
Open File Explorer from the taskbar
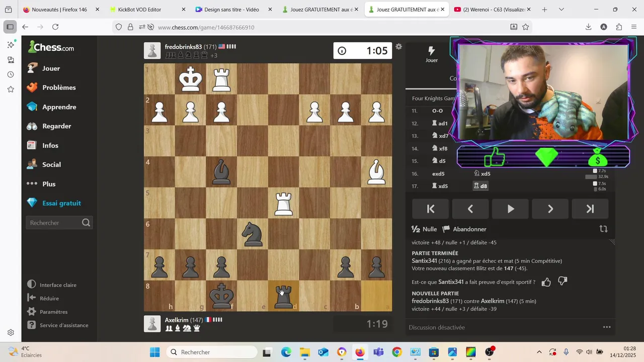point(304,352)
